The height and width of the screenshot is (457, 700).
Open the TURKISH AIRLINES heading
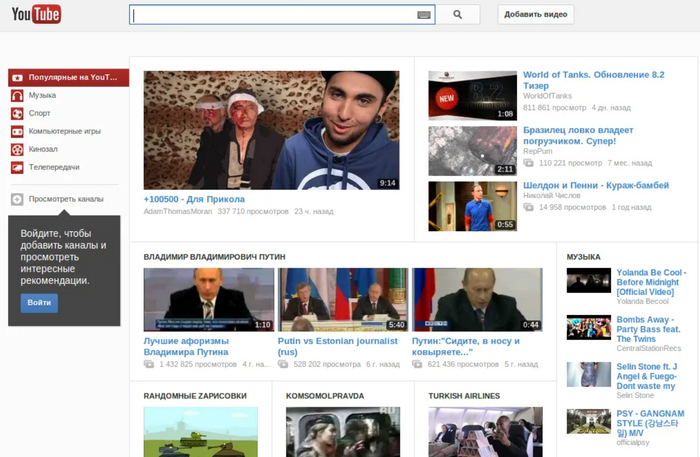[464, 396]
